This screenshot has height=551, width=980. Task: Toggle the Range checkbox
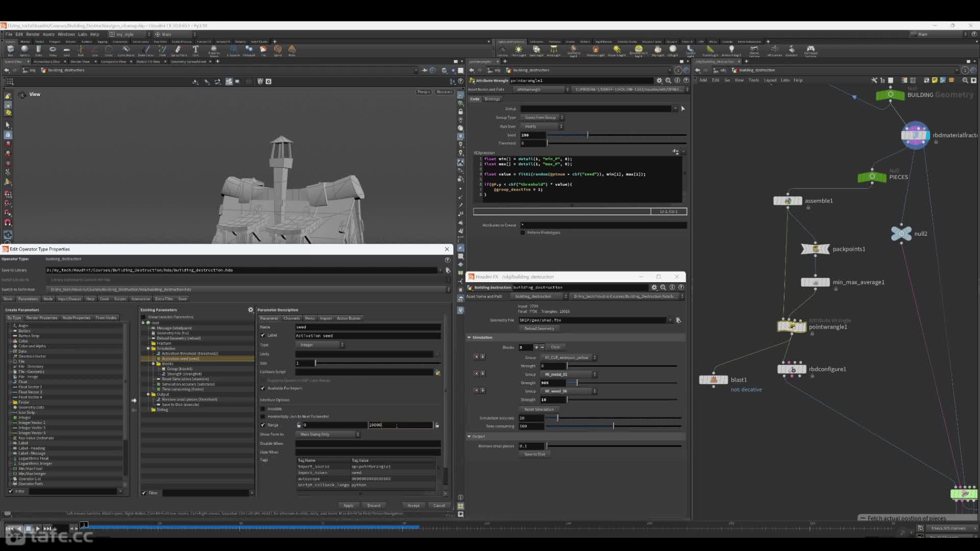263,425
